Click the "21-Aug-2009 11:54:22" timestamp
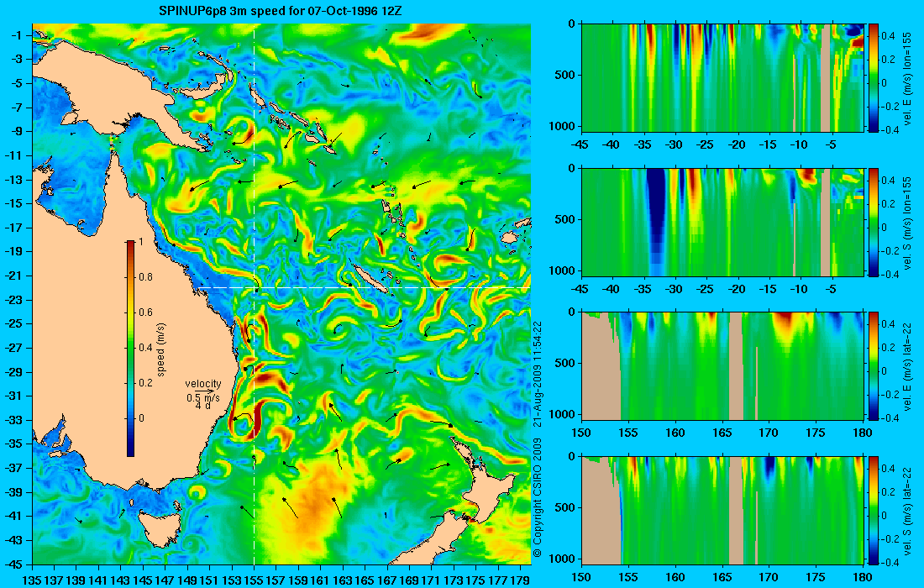 point(537,375)
